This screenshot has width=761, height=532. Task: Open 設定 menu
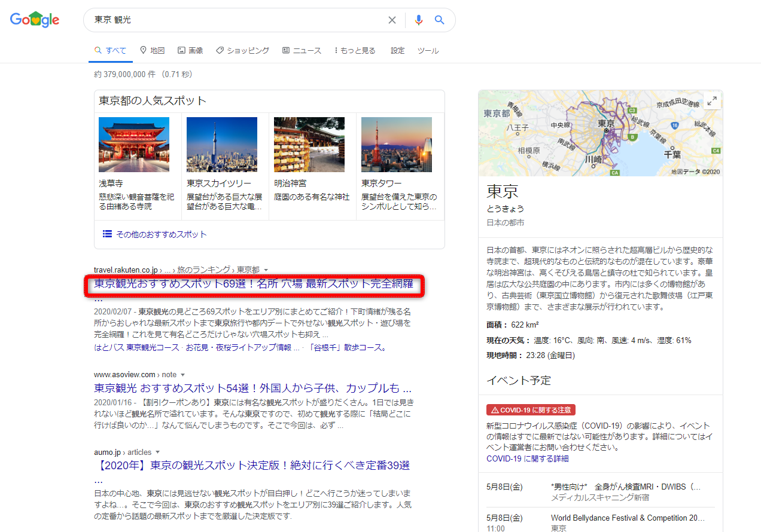point(398,51)
